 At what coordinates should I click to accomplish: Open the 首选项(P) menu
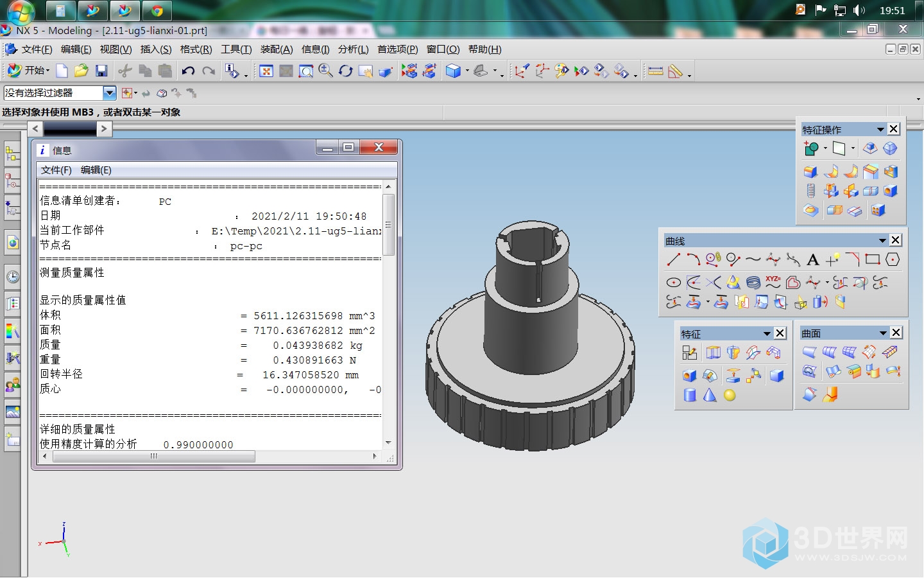point(397,49)
